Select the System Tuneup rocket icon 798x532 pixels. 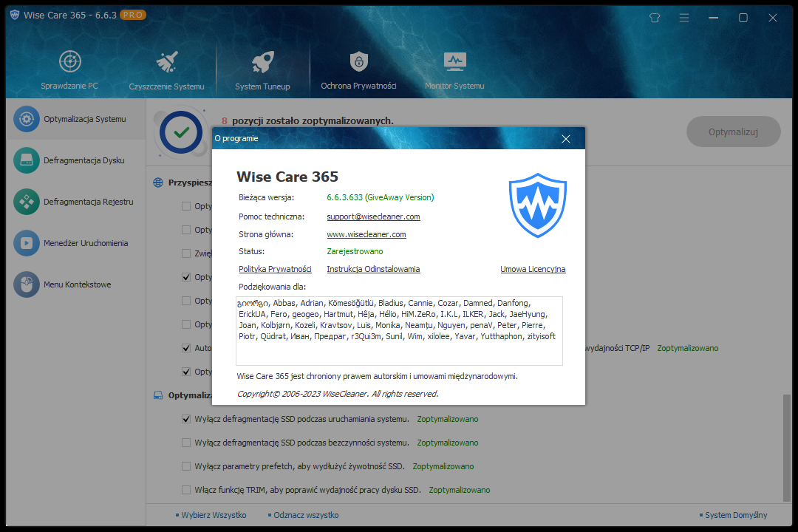point(262,62)
